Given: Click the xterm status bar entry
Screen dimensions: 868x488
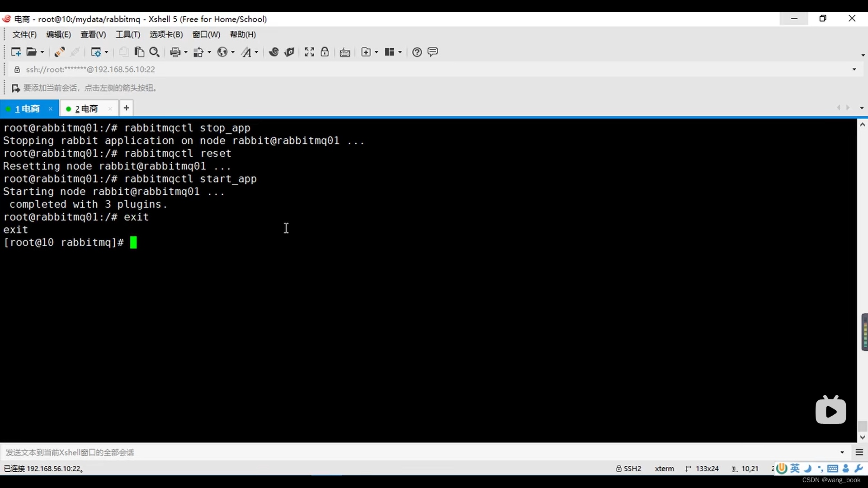Looking at the screenshot, I should pos(665,469).
